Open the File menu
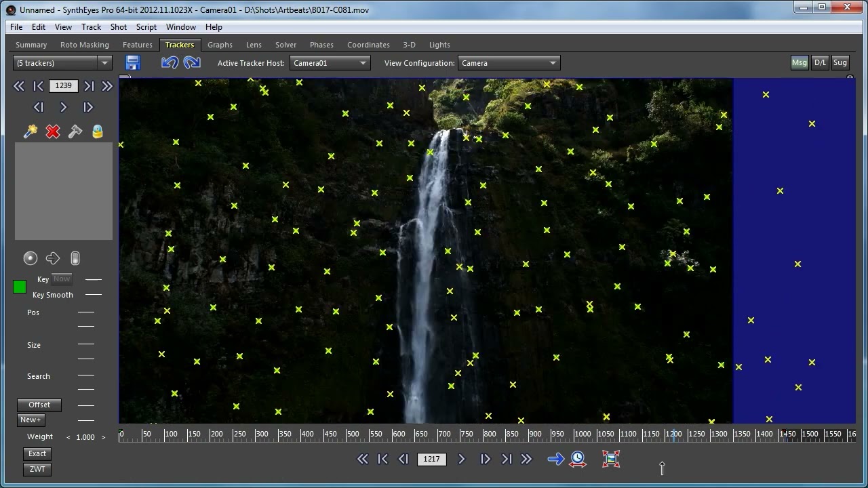Image resolution: width=868 pixels, height=488 pixels. (16, 27)
